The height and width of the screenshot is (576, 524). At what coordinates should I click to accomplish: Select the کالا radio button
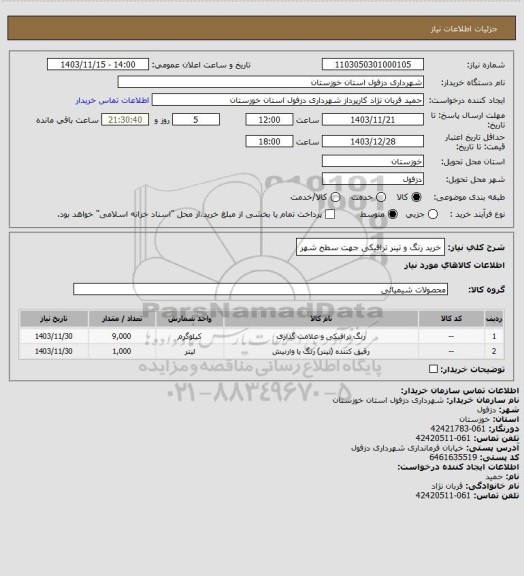click(416, 197)
